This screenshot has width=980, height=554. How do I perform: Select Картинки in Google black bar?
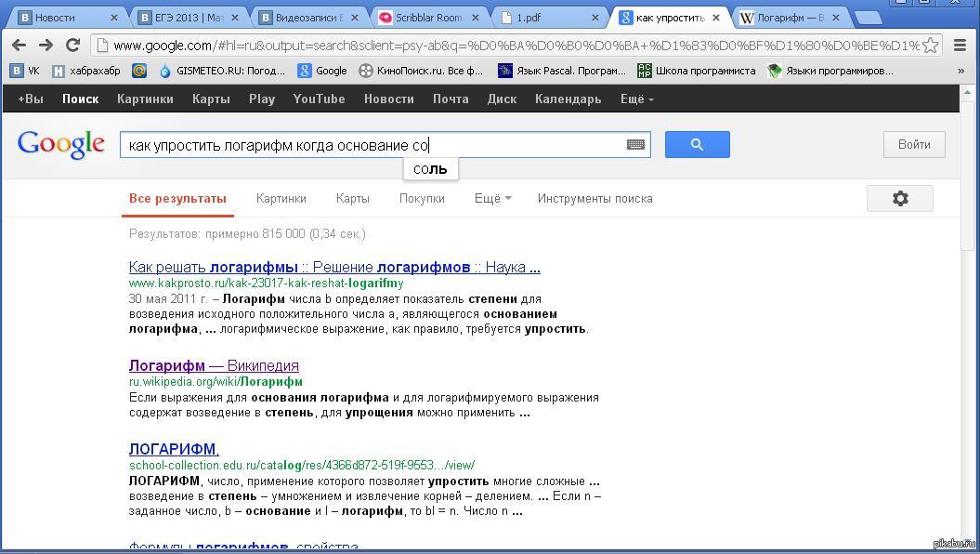click(x=145, y=99)
